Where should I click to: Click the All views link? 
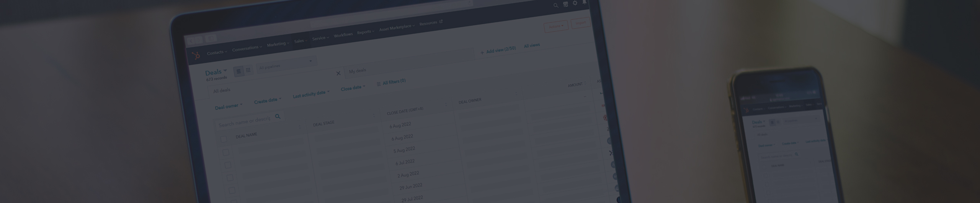(532, 46)
